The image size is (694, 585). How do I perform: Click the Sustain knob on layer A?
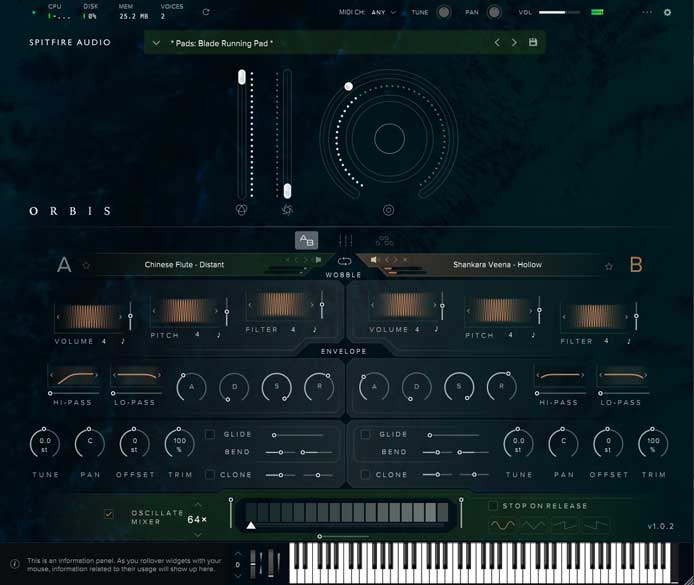point(276,387)
